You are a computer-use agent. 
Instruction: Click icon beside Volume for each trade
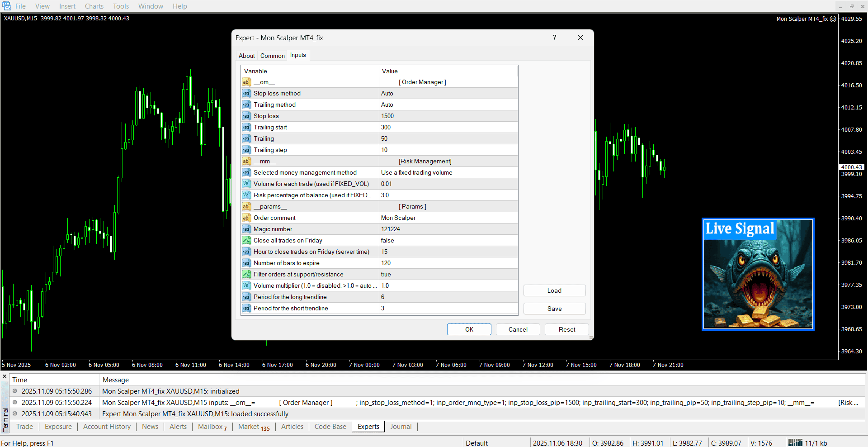pos(246,184)
